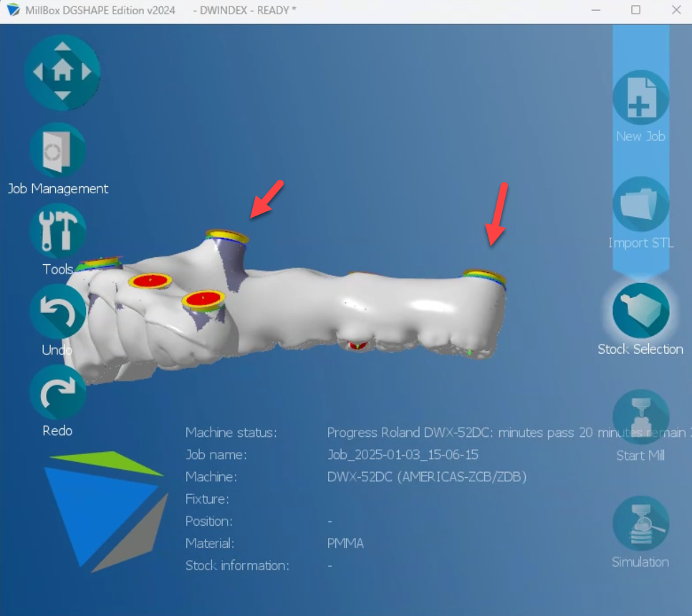Click the Stock Selection label text
This screenshot has width=692, height=616.
pyautogui.click(x=640, y=349)
